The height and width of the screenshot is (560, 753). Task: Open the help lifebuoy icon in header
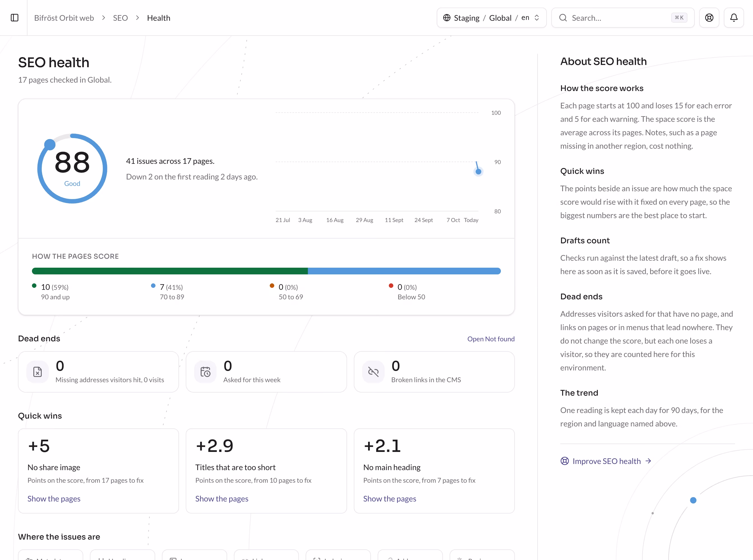[709, 18]
